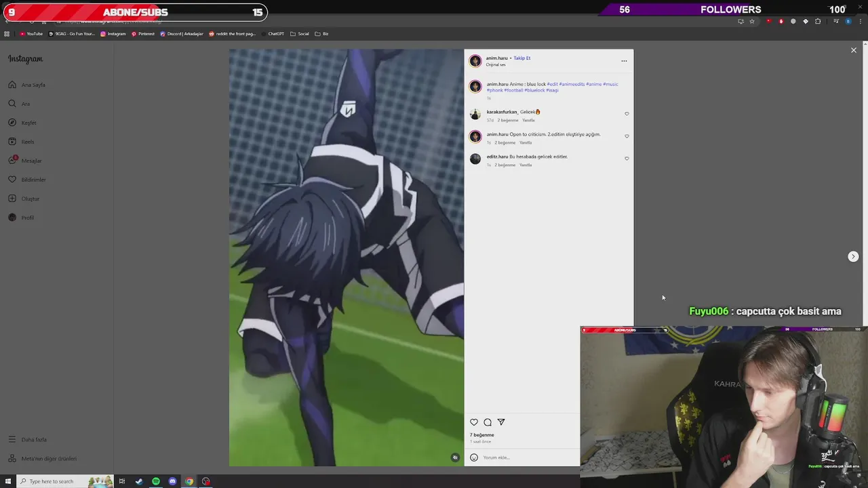Open Meta'nın diğer ürünleri menu

point(42,458)
